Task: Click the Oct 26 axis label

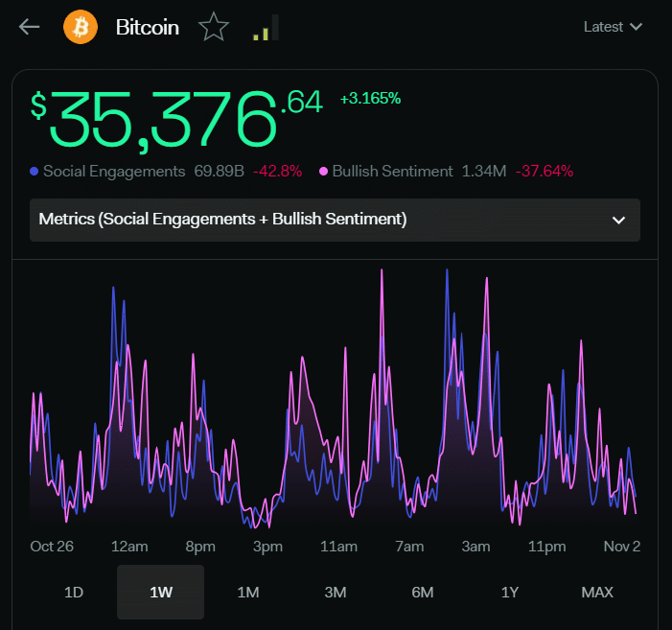Action: (x=52, y=547)
